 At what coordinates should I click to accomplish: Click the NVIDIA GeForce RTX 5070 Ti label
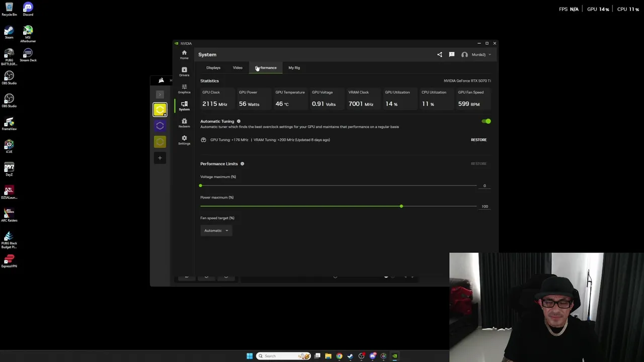click(x=467, y=80)
